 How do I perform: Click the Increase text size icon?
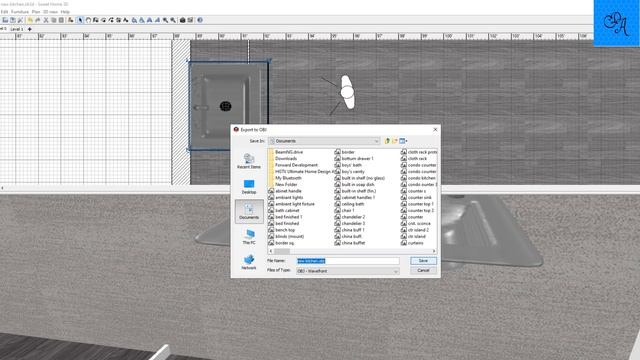coord(134,20)
